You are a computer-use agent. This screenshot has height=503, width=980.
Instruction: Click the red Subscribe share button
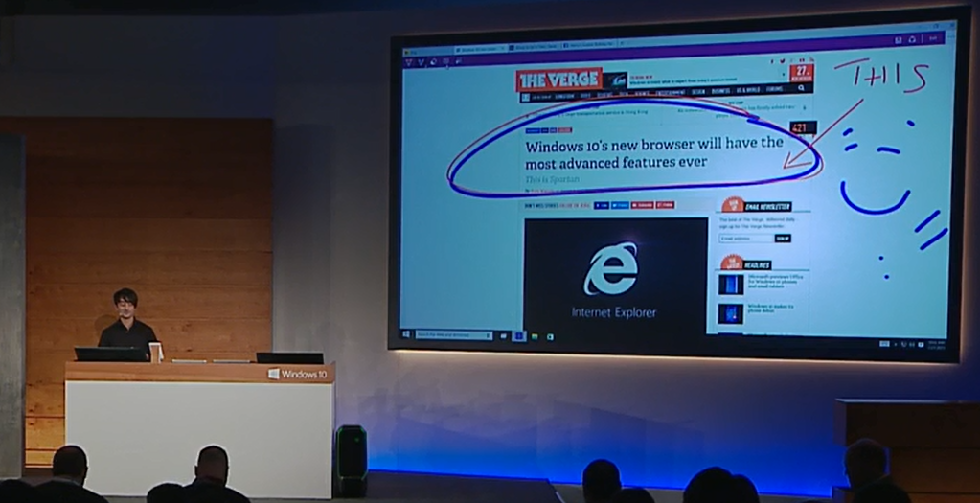[642, 205]
